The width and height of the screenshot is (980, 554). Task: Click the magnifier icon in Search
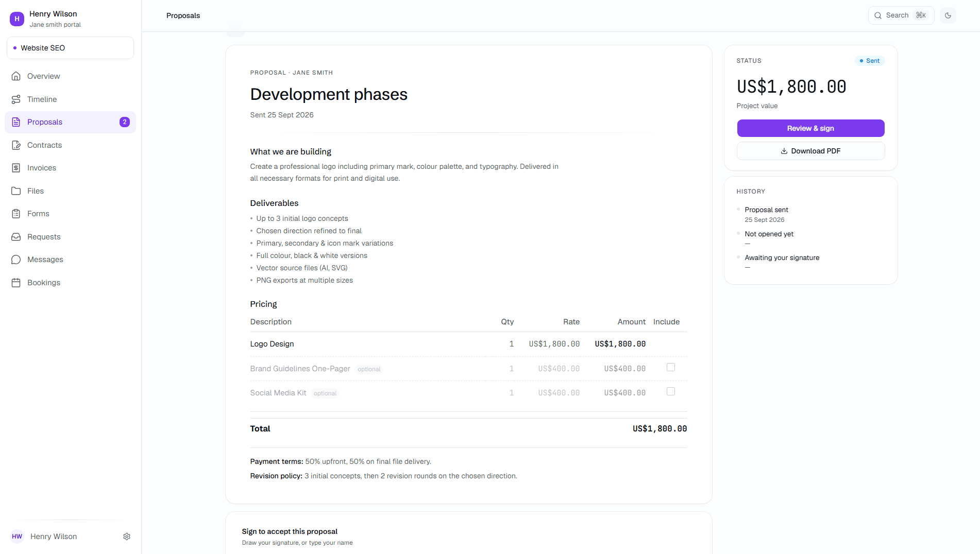878,15
